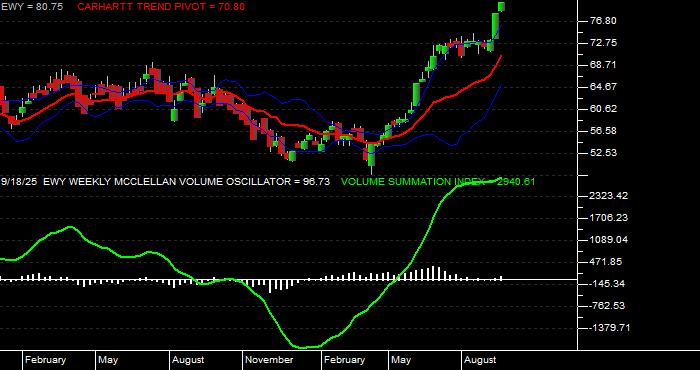Click the second February label on the time axis
700x370 pixels.
pos(344,360)
